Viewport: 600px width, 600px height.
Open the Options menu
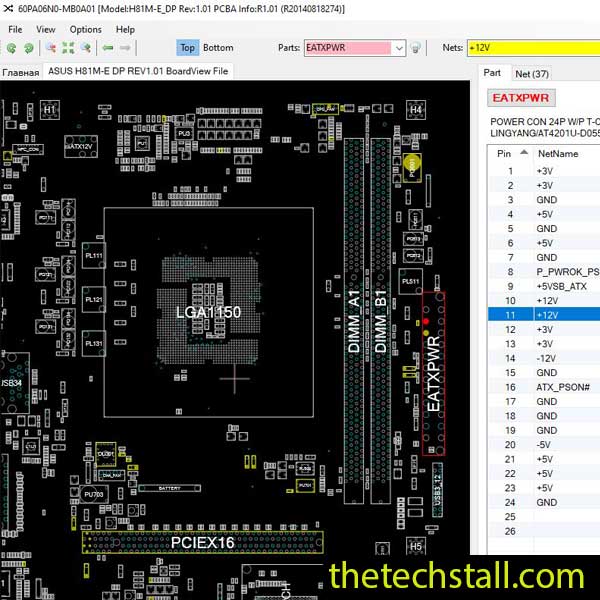[85, 29]
